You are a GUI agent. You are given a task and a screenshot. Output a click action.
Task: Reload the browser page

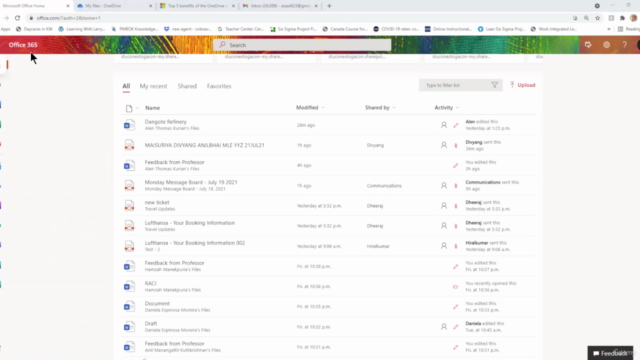pyautogui.click(x=17, y=18)
